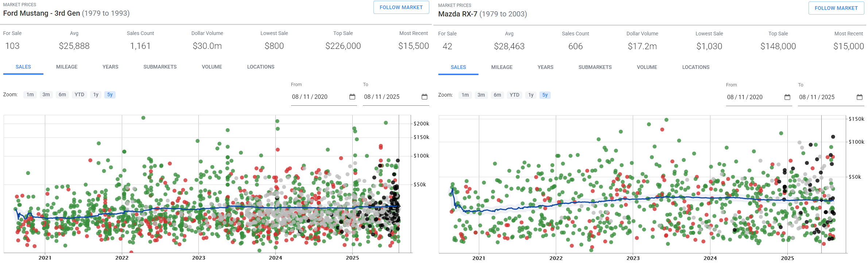Screen dimensions: 868x264
Task: View Submarkets tab for Ford Mustang
Action: [160, 67]
